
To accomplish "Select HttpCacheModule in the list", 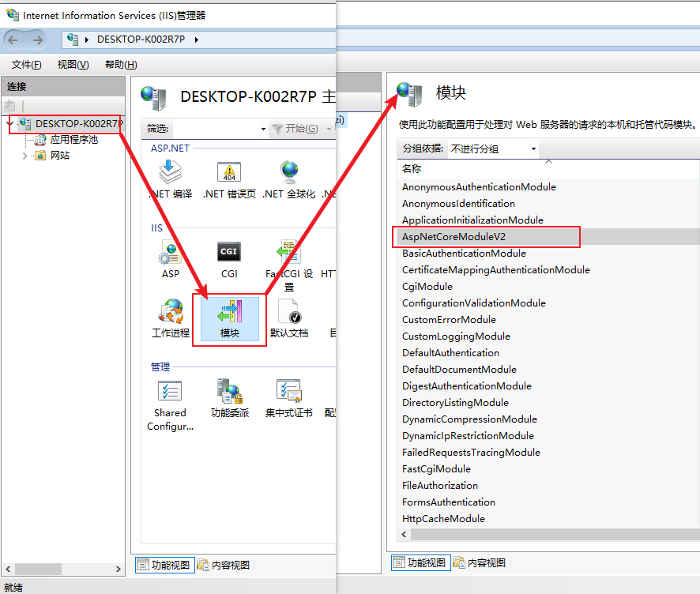I will click(443, 519).
